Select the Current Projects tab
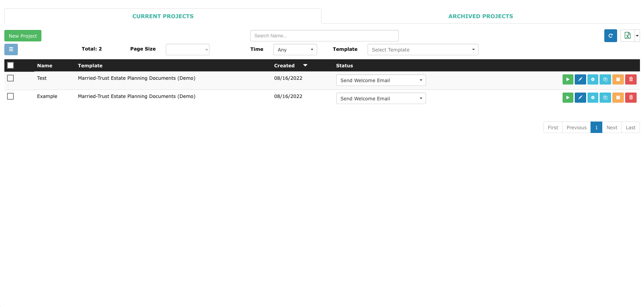Image resolution: width=644 pixels, height=307 pixels. 163,16
